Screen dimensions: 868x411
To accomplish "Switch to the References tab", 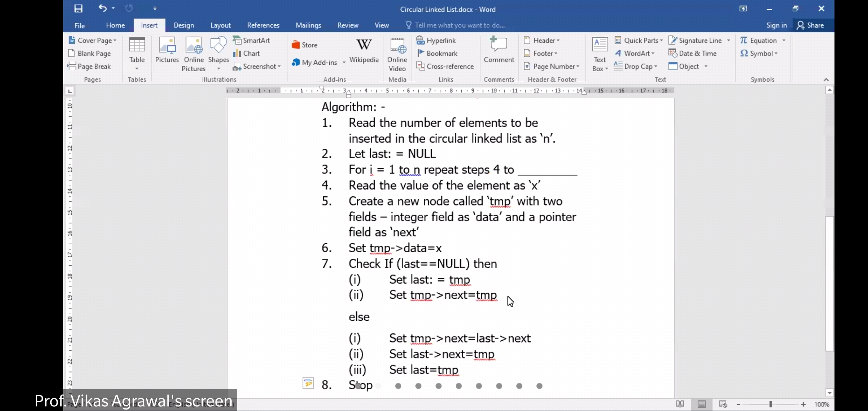I will (263, 25).
